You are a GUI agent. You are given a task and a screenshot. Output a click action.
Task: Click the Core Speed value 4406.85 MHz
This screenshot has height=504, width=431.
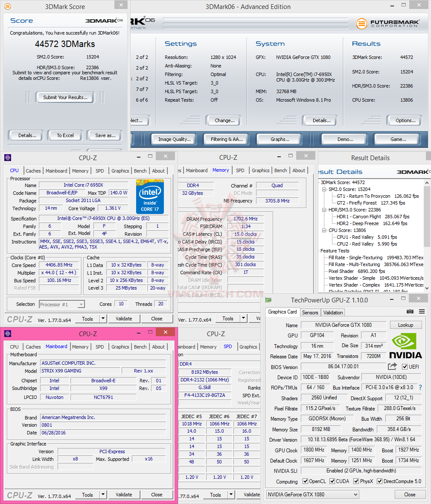[59, 265]
